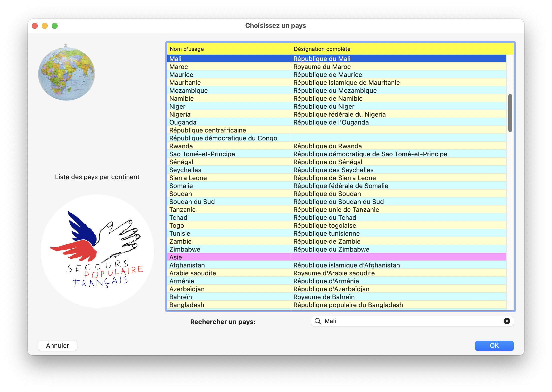The width and height of the screenshot is (552, 392).
Task: Select the Tanzanie row
Action: point(337,209)
